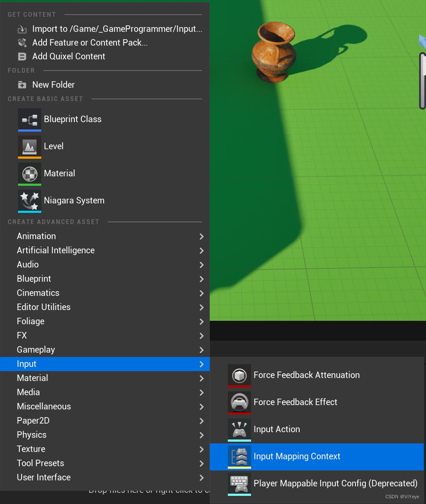Open the Paper2D asset category

[105, 421]
